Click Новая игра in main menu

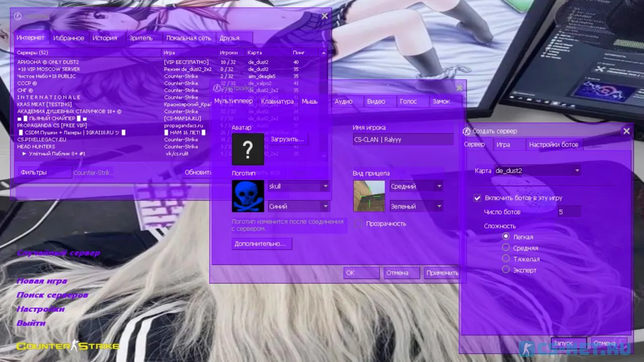pyautogui.click(x=42, y=281)
